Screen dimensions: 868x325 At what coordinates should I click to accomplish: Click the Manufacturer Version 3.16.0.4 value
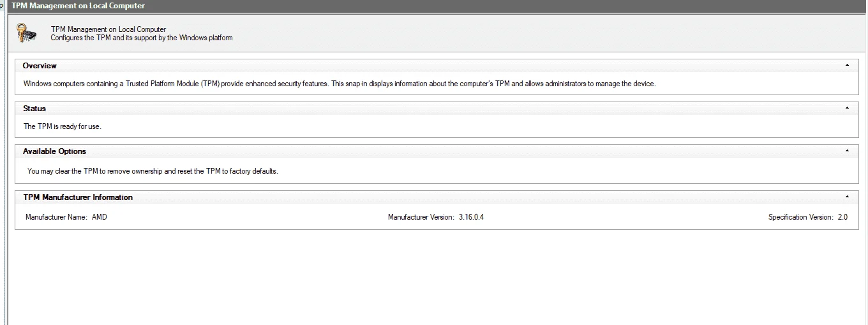point(471,217)
